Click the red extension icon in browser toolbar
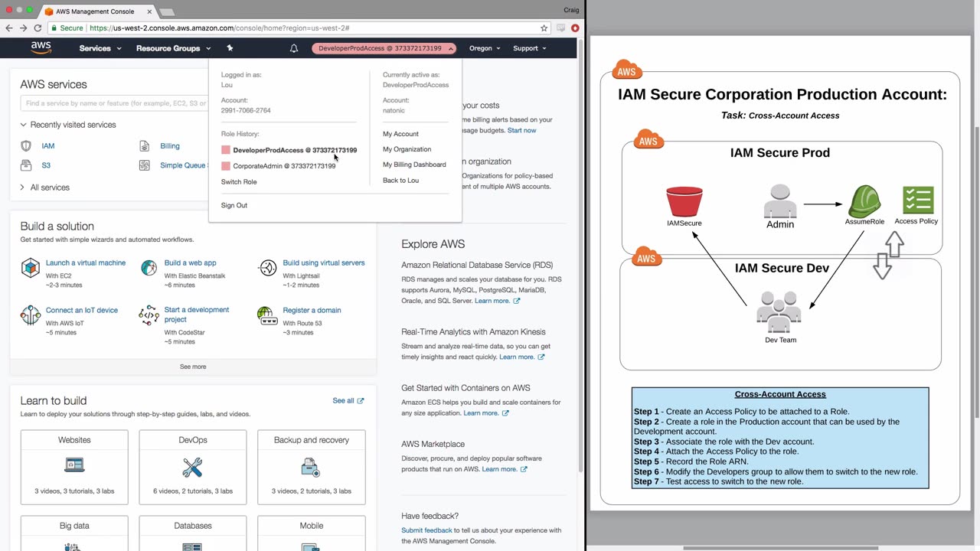Image resolution: width=980 pixels, height=551 pixels. [x=575, y=28]
